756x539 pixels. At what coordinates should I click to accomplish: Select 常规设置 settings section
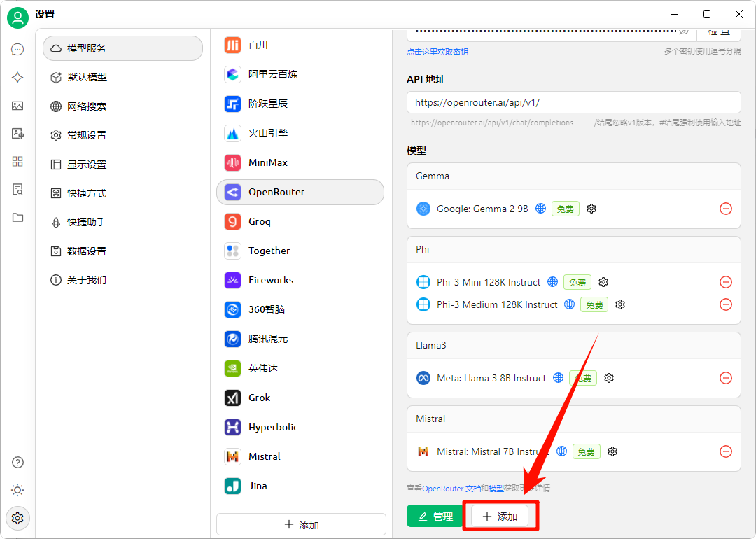(123, 135)
